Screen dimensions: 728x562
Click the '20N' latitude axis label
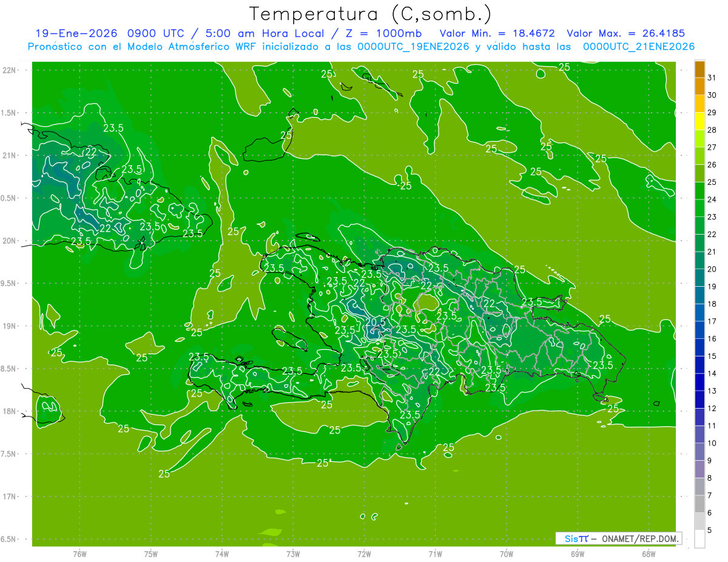pos(9,241)
